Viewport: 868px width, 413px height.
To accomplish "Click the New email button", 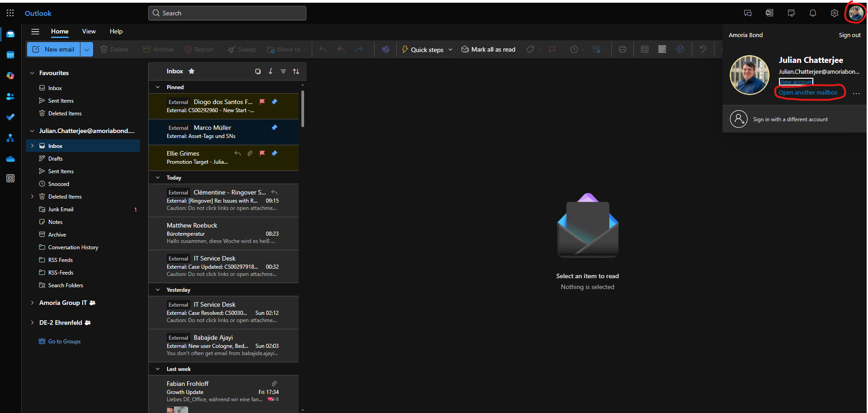I will click(x=54, y=49).
